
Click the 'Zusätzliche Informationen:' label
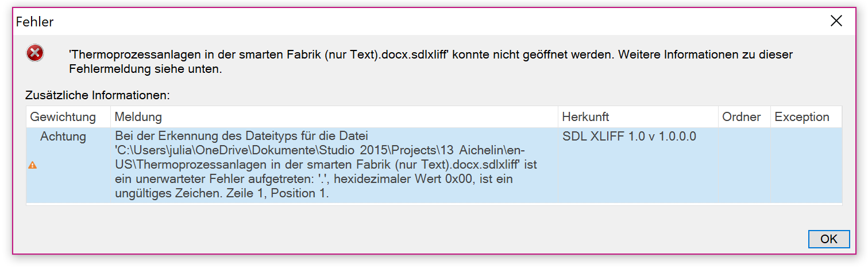(98, 95)
